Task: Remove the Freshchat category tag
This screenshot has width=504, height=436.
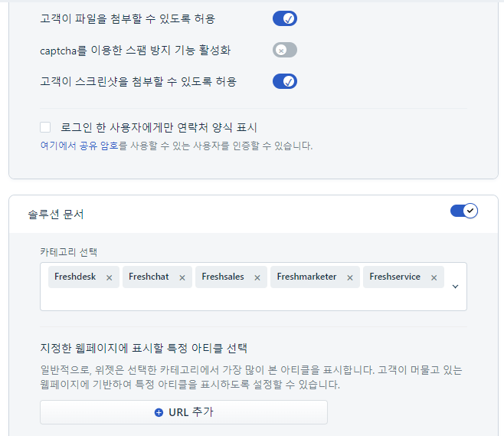Action: (182, 278)
